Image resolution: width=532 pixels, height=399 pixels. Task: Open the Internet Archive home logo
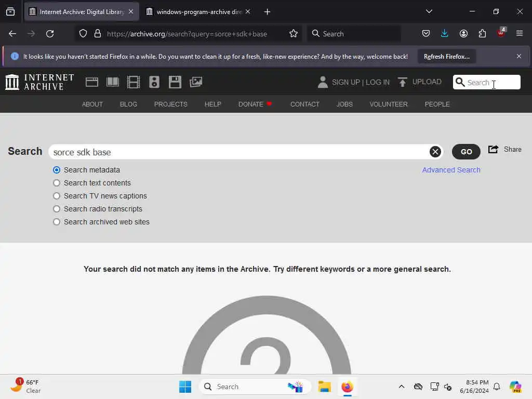point(39,82)
